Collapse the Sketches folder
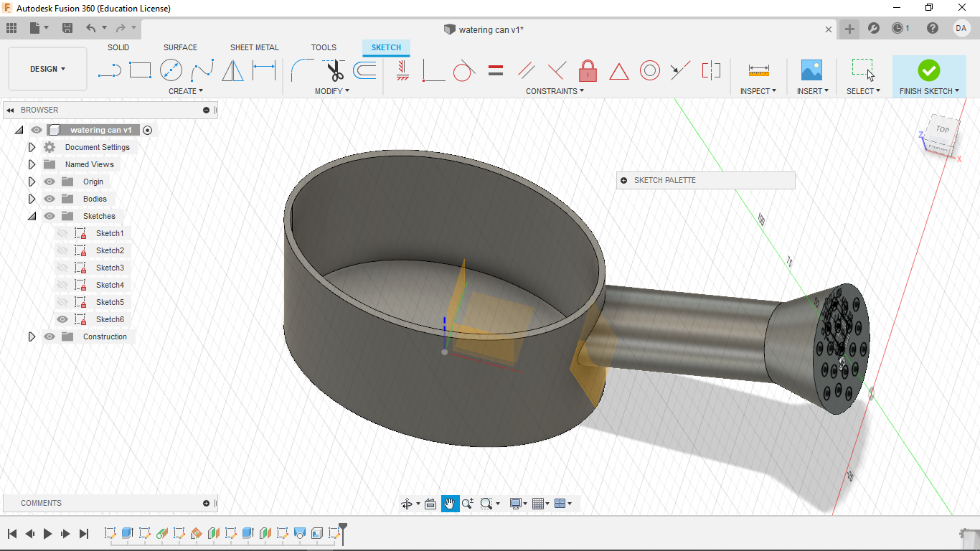Screen dimensions: 980x551 click(32, 216)
